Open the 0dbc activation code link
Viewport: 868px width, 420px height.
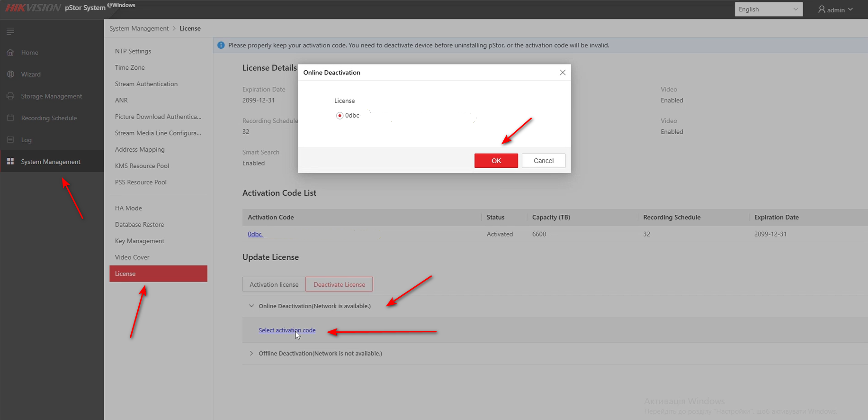point(255,234)
